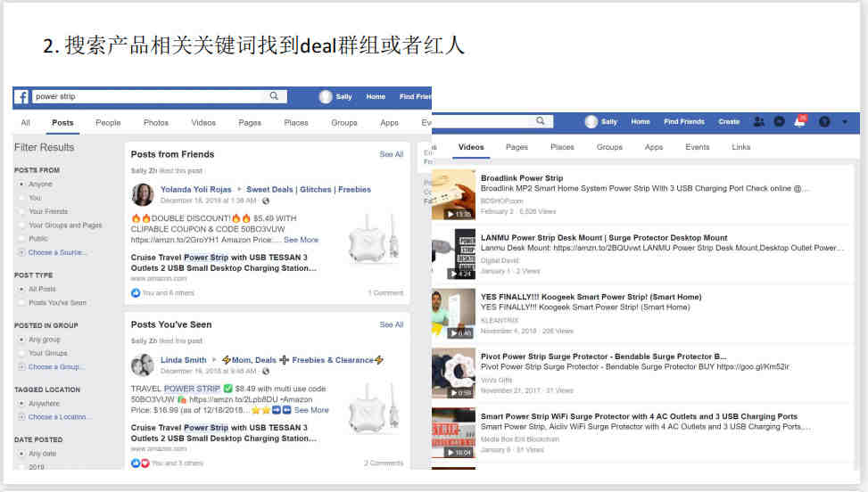Click globe privacy icon on Yolanda post

click(266, 201)
